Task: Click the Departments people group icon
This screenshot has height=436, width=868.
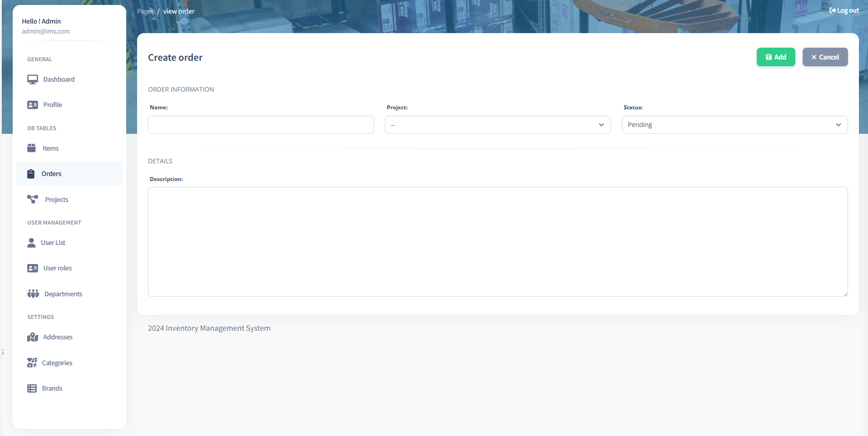Action: 33,294
